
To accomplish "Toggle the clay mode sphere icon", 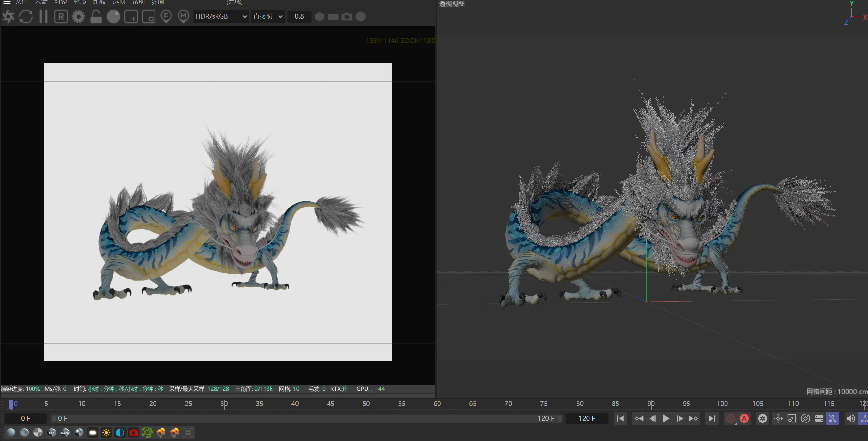I will [x=114, y=17].
